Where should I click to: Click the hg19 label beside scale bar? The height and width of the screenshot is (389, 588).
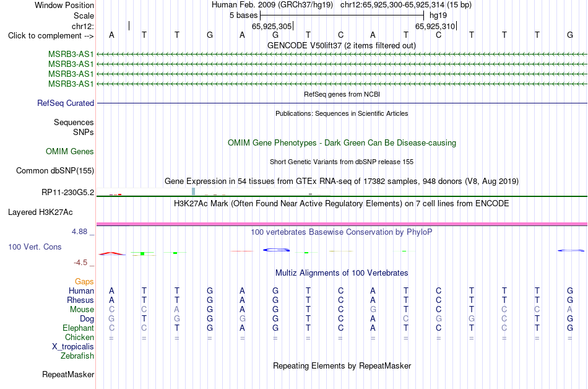(x=438, y=15)
